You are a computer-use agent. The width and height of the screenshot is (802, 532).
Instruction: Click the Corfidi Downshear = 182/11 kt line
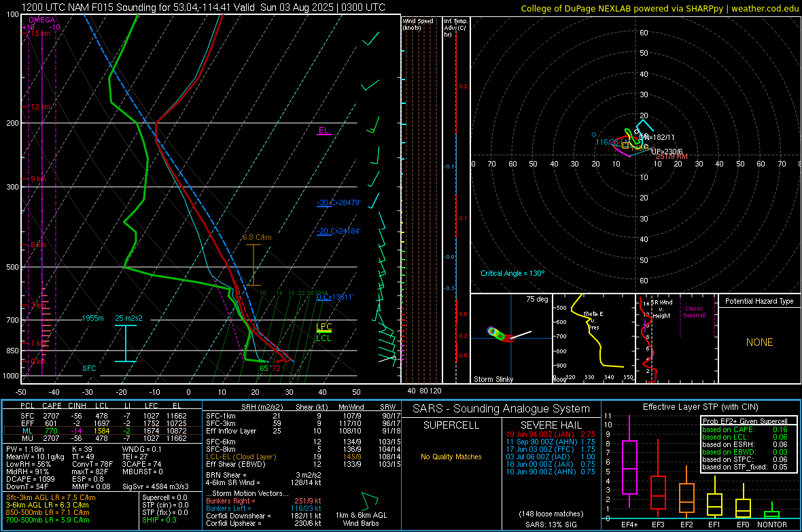point(264,516)
